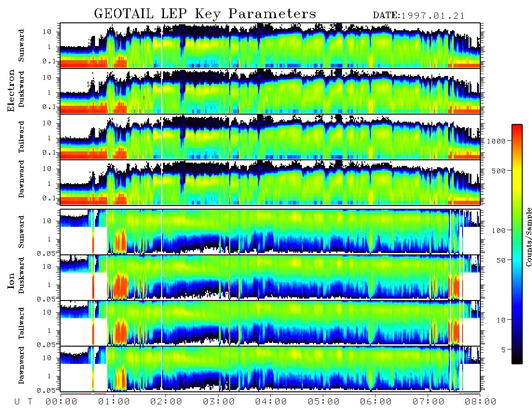Click the Electron Duskward spectrogram panel
The width and height of the screenshot is (532, 410).
coord(270,91)
